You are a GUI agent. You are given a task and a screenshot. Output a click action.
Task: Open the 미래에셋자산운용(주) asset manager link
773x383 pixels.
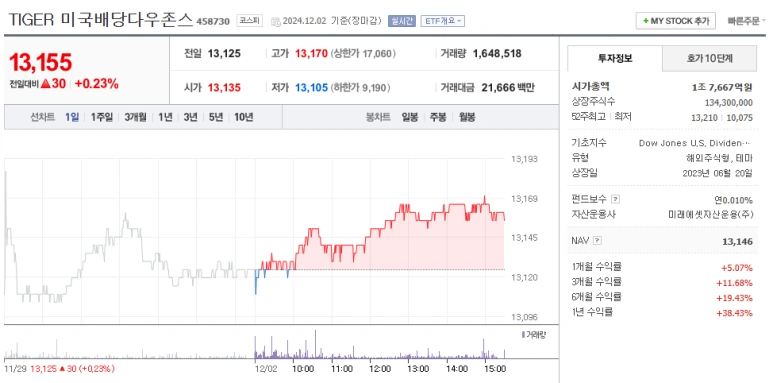point(710,215)
